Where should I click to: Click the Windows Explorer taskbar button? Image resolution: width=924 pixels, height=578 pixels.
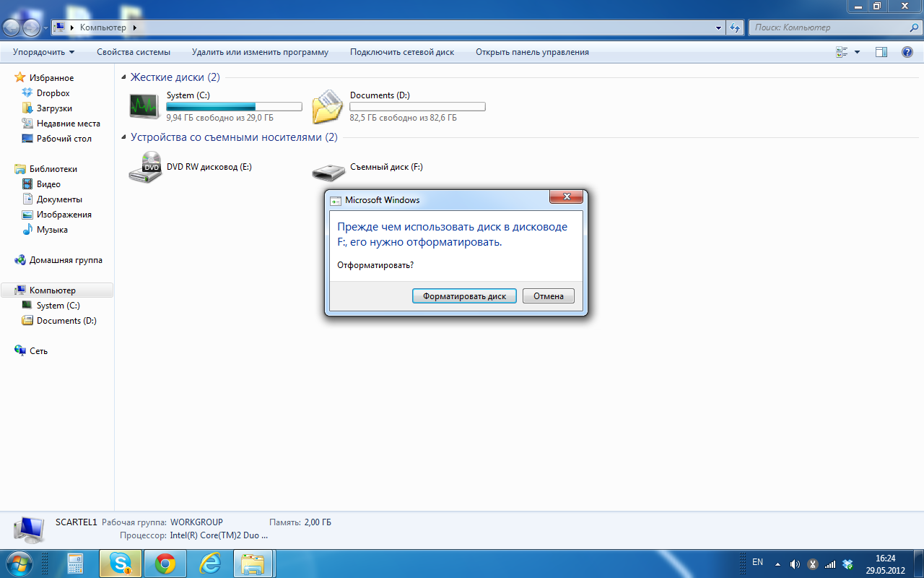coord(254,564)
